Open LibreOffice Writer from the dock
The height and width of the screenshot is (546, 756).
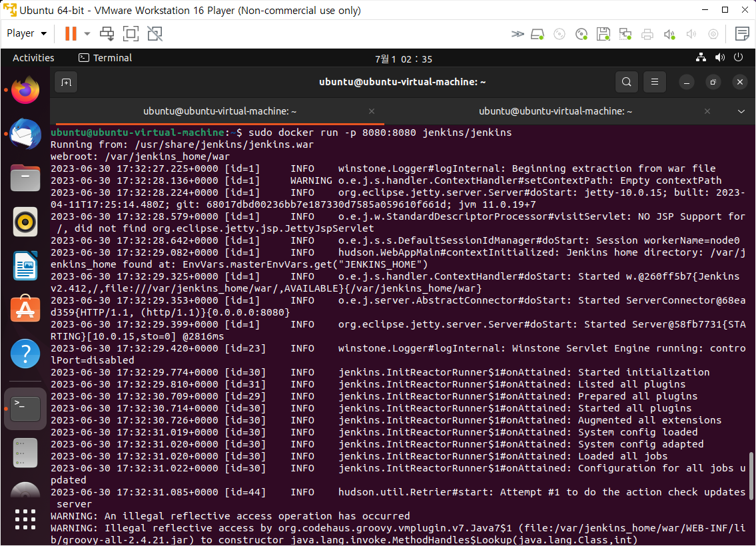pyautogui.click(x=25, y=266)
